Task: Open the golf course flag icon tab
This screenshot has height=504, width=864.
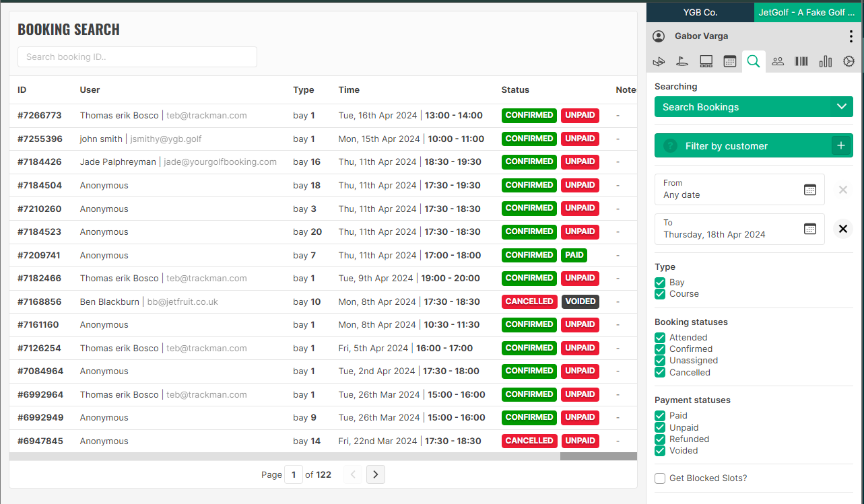Action: tap(682, 61)
